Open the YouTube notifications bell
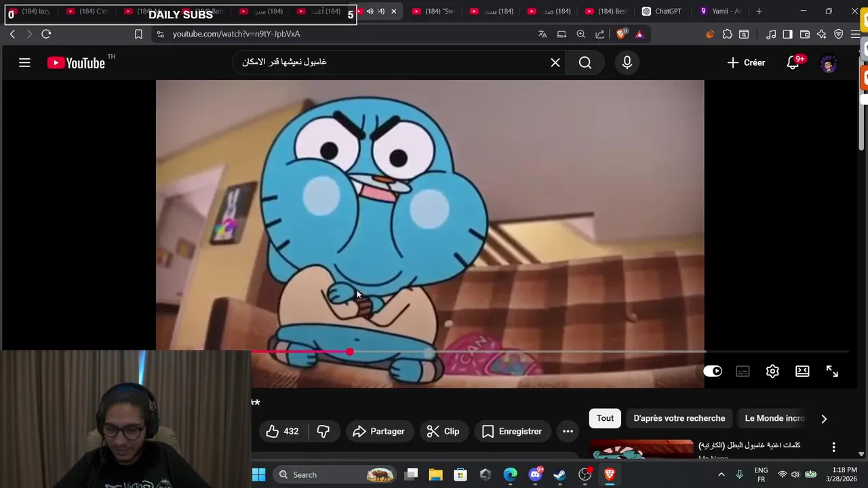868x488 pixels. (793, 62)
